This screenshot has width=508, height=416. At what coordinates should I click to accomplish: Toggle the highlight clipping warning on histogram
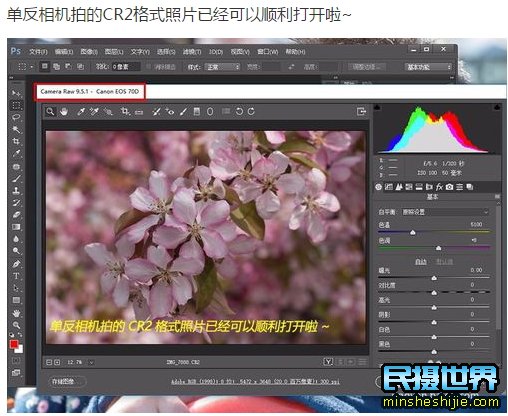[x=497, y=107]
